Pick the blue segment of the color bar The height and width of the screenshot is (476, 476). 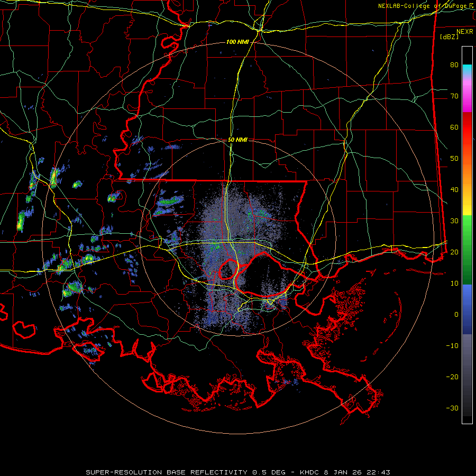[467, 309]
